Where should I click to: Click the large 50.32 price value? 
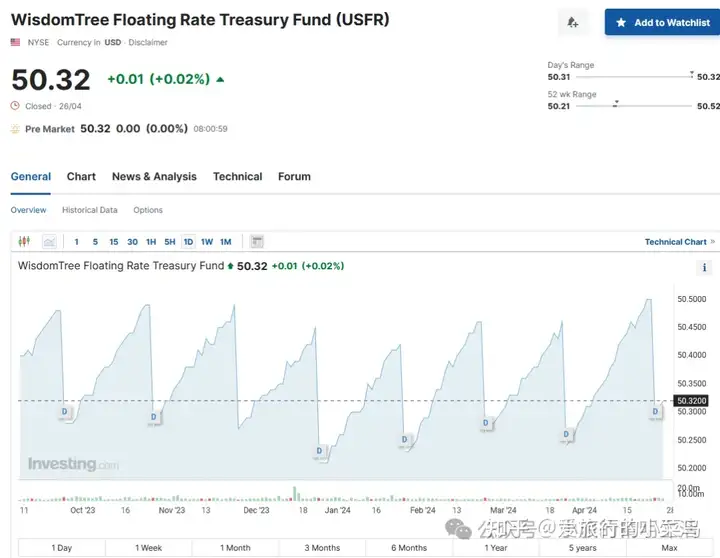(x=51, y=80)
